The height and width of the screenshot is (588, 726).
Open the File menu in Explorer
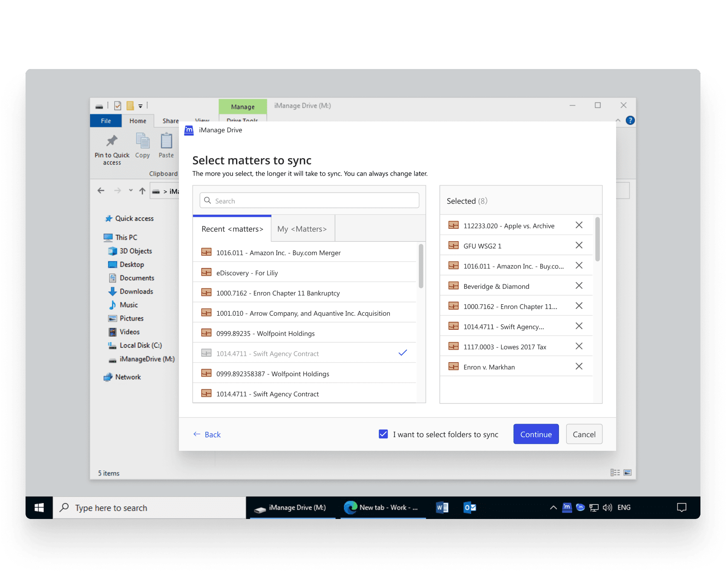click(x=105, y=121)
